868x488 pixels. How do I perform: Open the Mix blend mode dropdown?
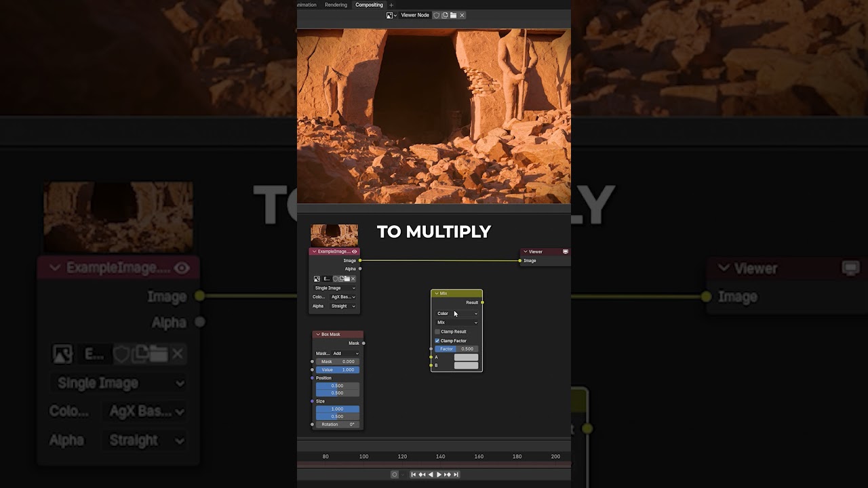pyautogui.click(x=457, y=323)
